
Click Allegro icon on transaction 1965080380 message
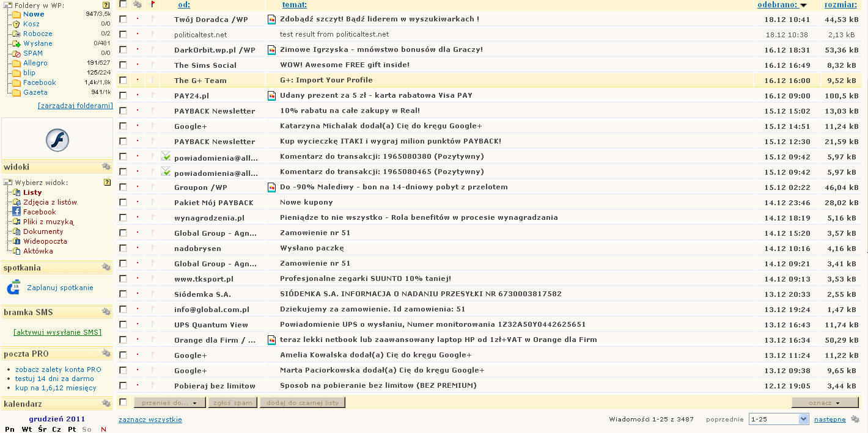(x=166, y=156)
